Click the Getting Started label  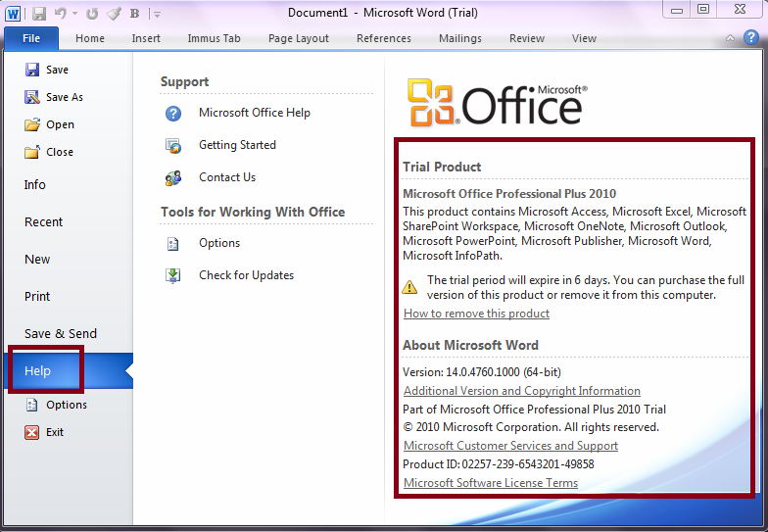pos(237,145)
